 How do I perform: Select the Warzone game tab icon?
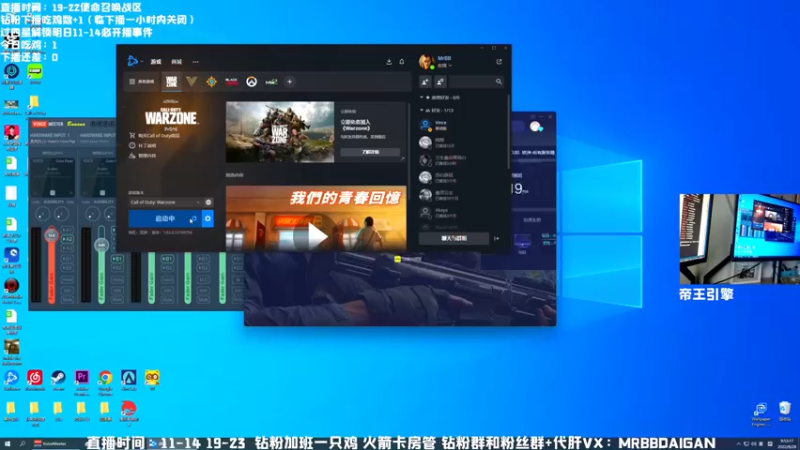[171, 82]
